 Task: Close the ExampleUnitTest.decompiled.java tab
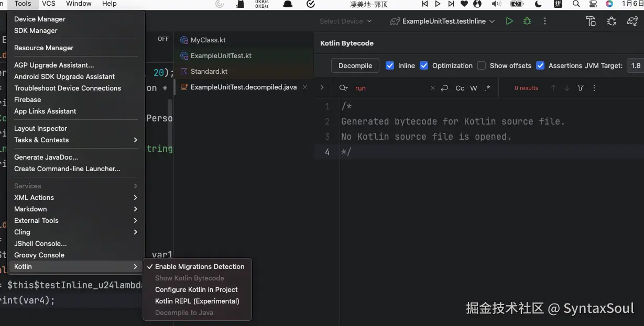pos(305,87)
